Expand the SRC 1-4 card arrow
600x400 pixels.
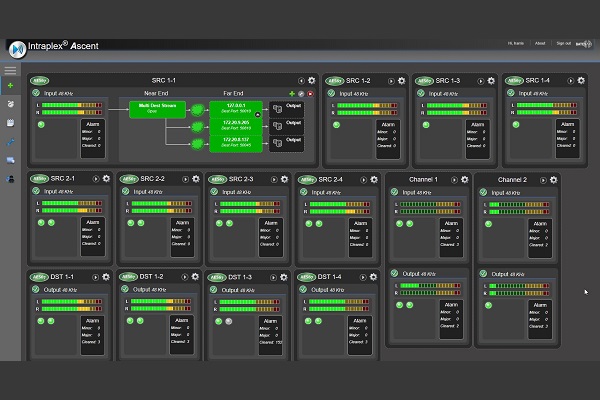click(x=571, y=81)
